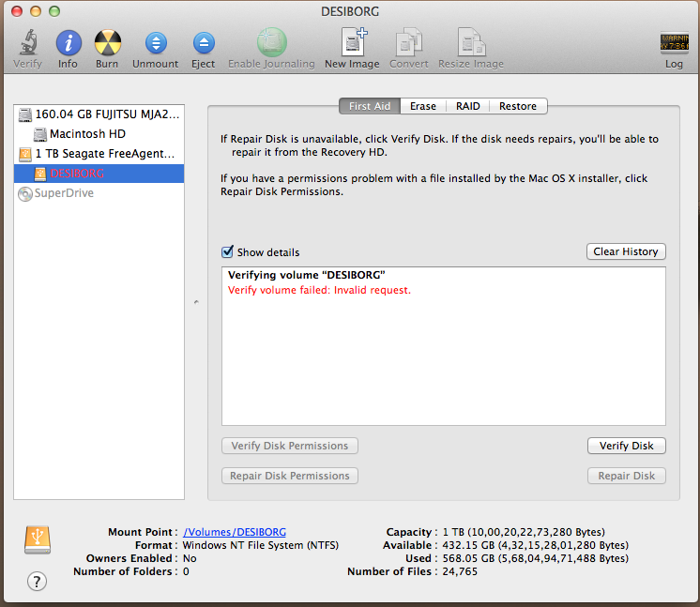Click the red close window button
The image size is (700, 607).
tap(17, 11)
